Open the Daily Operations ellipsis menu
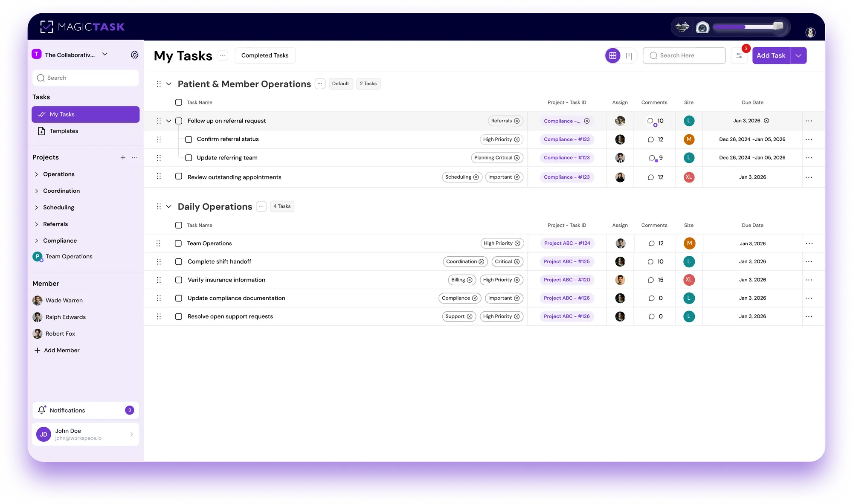Screen dimensions: 853x504 pyautogui.click(x=261, y=206)
